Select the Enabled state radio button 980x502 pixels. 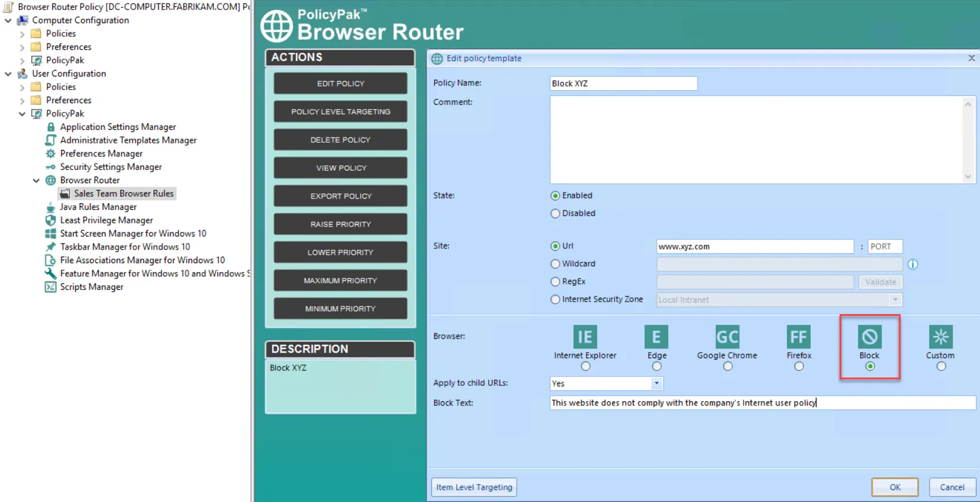[x=555, y=196]
